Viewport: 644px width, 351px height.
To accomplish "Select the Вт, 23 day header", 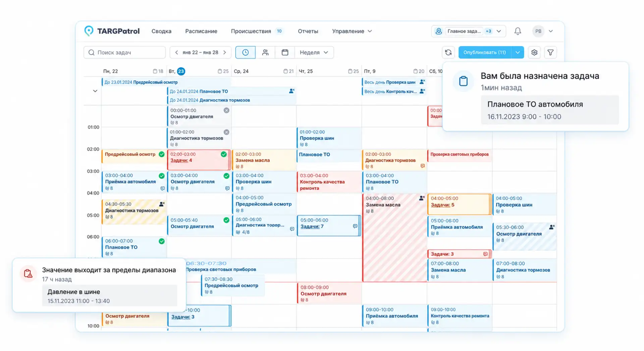I will (177, 71).
